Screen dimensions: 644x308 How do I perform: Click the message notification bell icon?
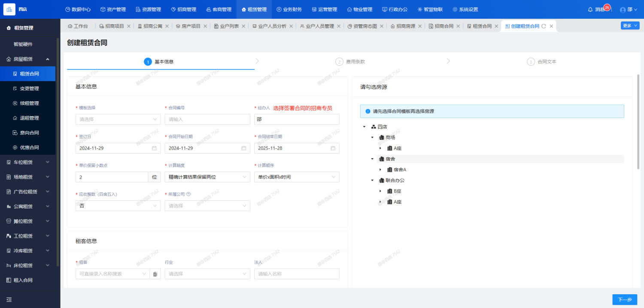pyautogui.click(x=590, y=9)
